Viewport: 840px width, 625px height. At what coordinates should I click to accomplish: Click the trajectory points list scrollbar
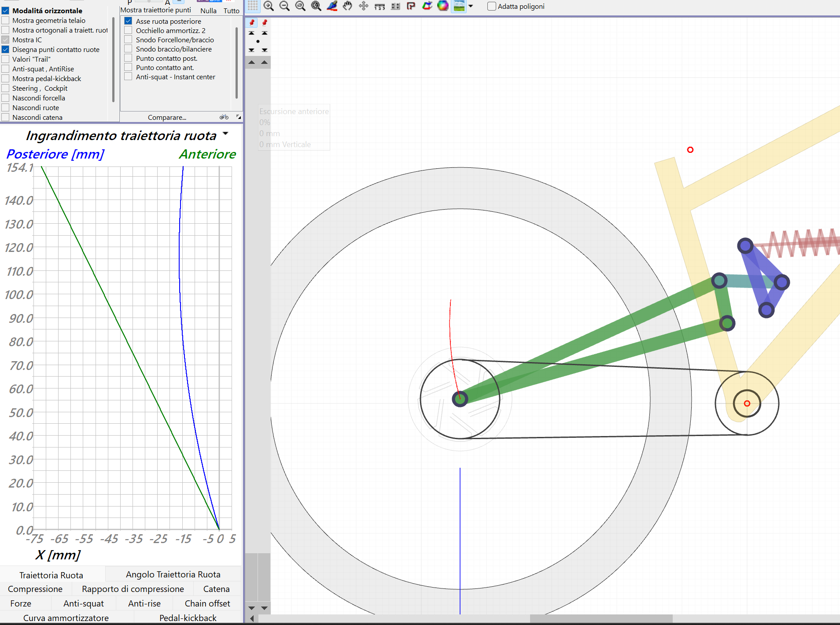tap(237, 63)
